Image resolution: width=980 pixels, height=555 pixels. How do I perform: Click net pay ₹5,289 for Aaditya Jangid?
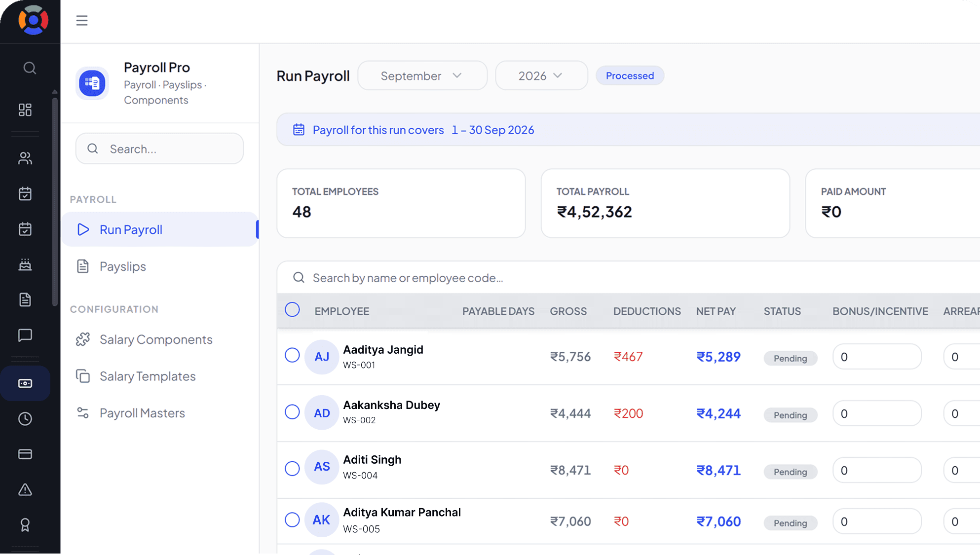coord(718,357)
